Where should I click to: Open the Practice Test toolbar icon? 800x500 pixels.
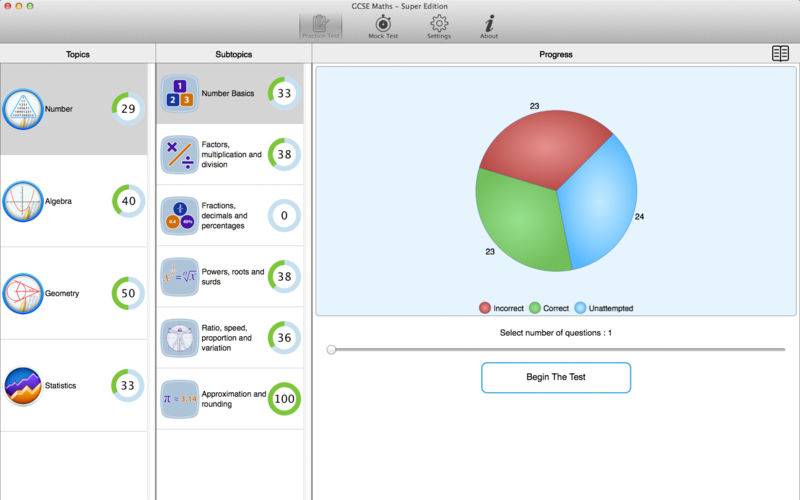320,27
